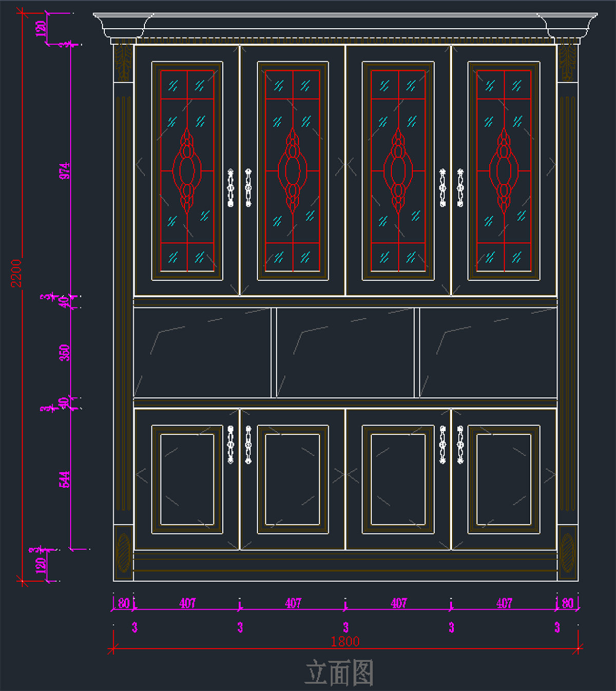Click the 立面图 title text
The width and height of the screenshot is (616, 691).
click(339, 673)
